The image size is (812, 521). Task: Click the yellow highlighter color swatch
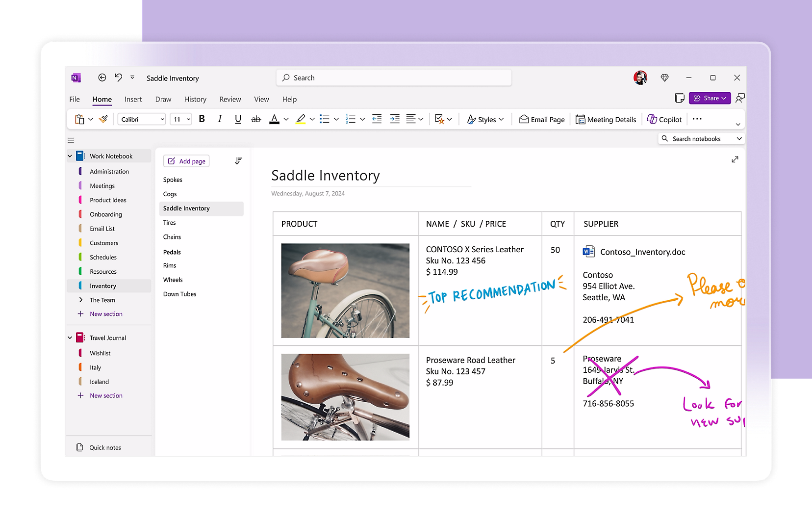tap(301, 119)
